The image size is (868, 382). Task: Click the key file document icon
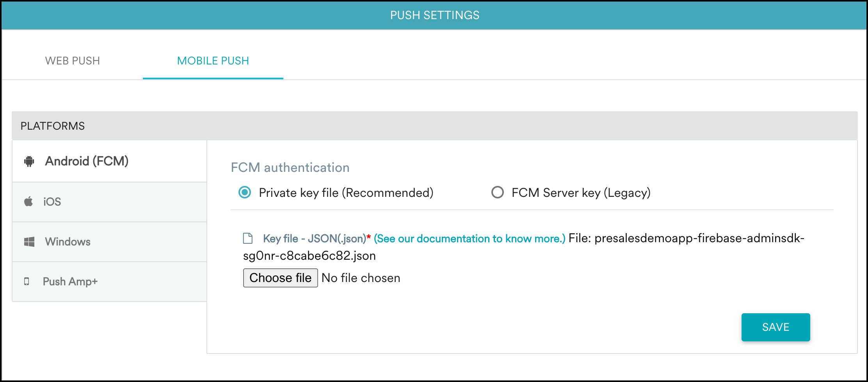(248, 238)
